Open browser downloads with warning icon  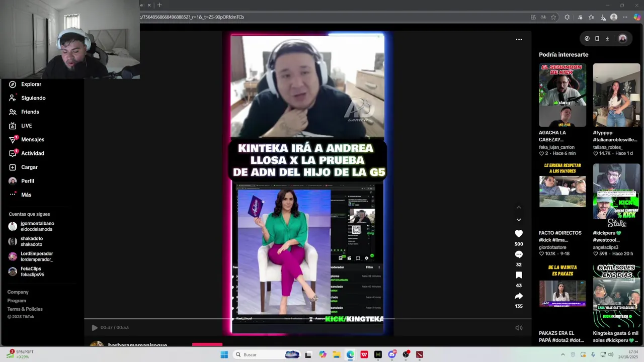coord(603,17)
